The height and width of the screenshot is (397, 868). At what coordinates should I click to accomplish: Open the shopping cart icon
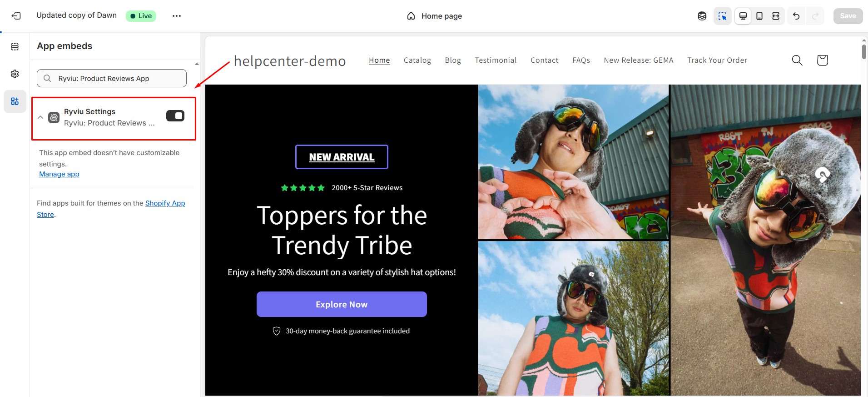(822, 60)
